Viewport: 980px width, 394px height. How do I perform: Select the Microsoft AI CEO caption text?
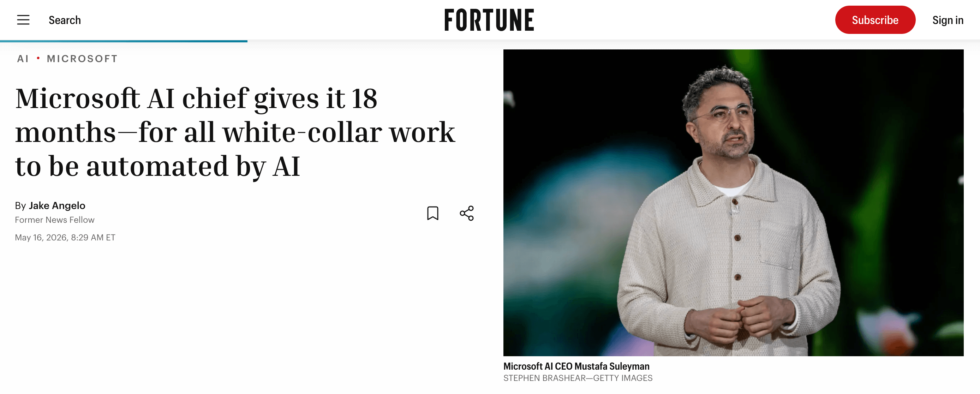pyautogui.click(x=576, y=366)
